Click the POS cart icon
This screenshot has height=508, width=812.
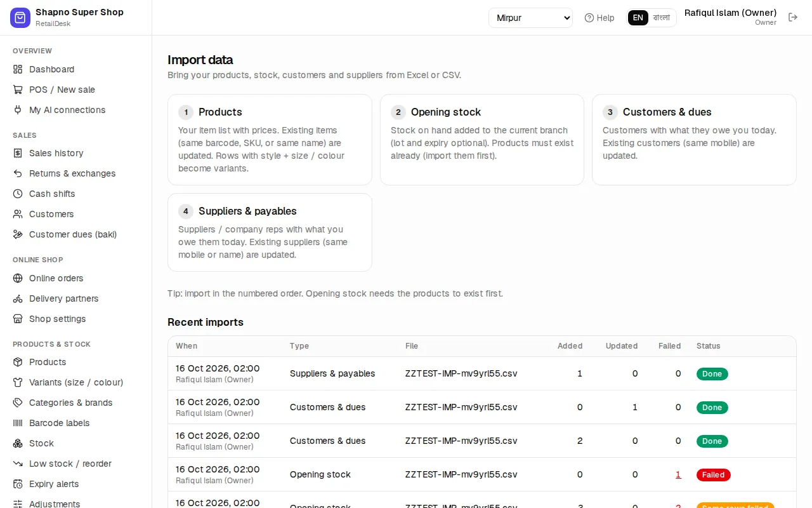pyautogui.click(x=18, y=90)
